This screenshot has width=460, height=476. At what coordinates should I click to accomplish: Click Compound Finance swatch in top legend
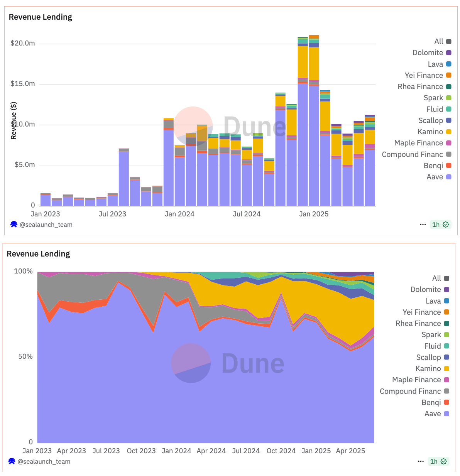pos(449,154)
